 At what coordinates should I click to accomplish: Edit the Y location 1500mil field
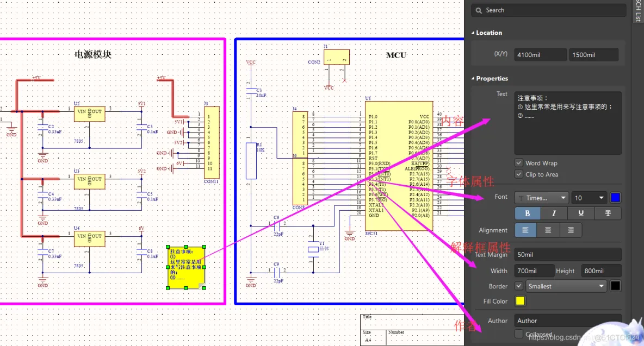click(x=593, y=54)
